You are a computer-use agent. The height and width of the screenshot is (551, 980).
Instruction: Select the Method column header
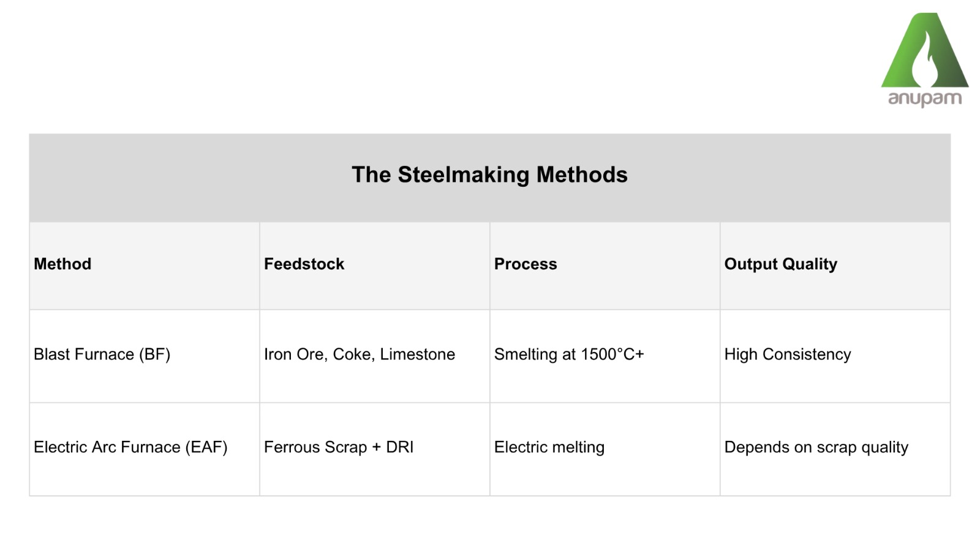pyautogui.click(x=62, y=264)
